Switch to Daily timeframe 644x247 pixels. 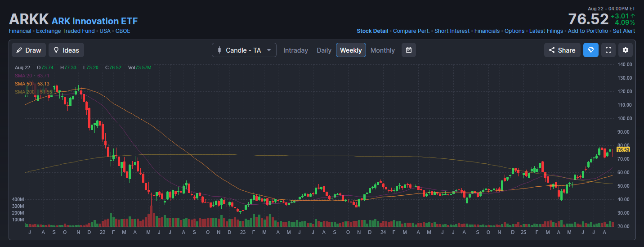point(324,50)
